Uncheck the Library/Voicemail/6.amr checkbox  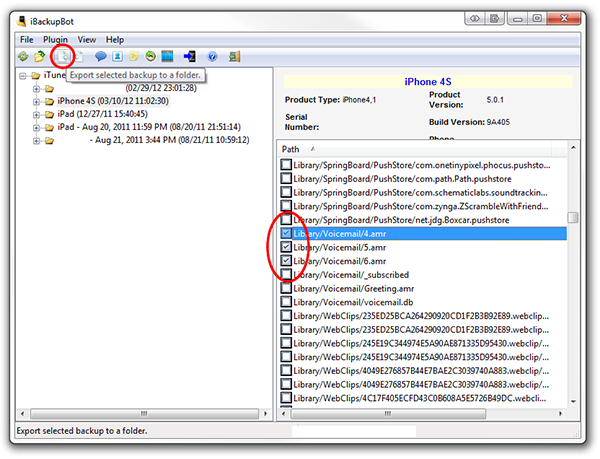tap(287, 260)
